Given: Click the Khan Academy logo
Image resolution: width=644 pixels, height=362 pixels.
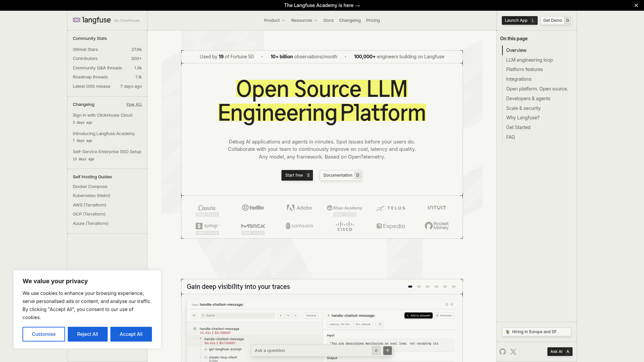Looking at the screenshot, I should [x=345, y=208].
